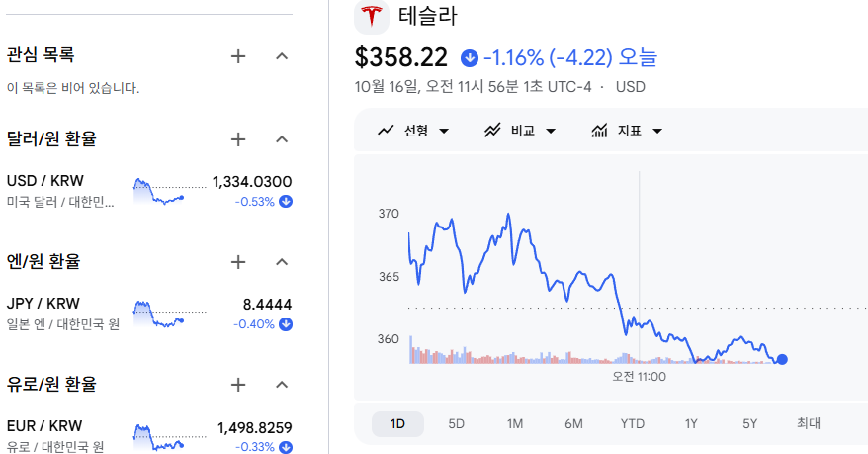Click the -1.16% (-4.22) 오늘 change text

570,57
